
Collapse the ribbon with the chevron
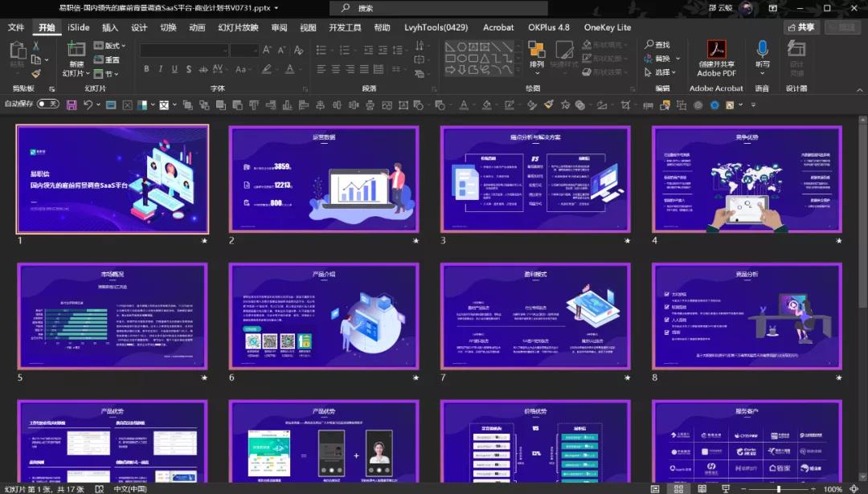point(860,90)
